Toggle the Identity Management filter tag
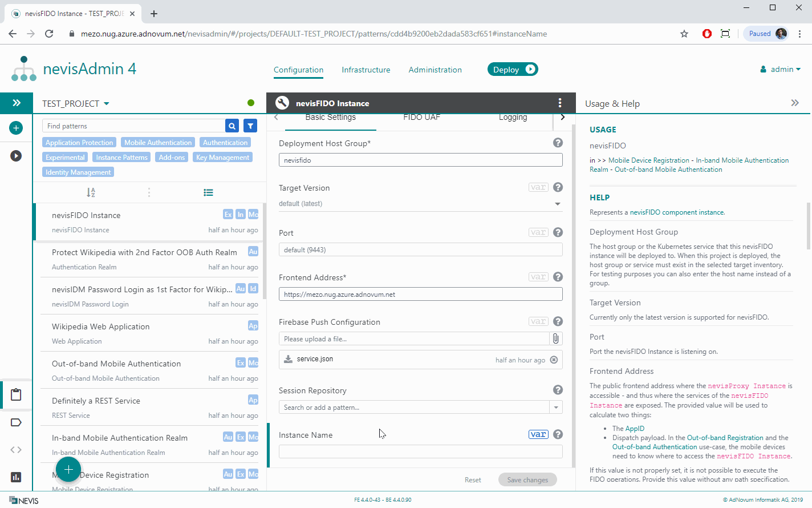 point(78,172)
